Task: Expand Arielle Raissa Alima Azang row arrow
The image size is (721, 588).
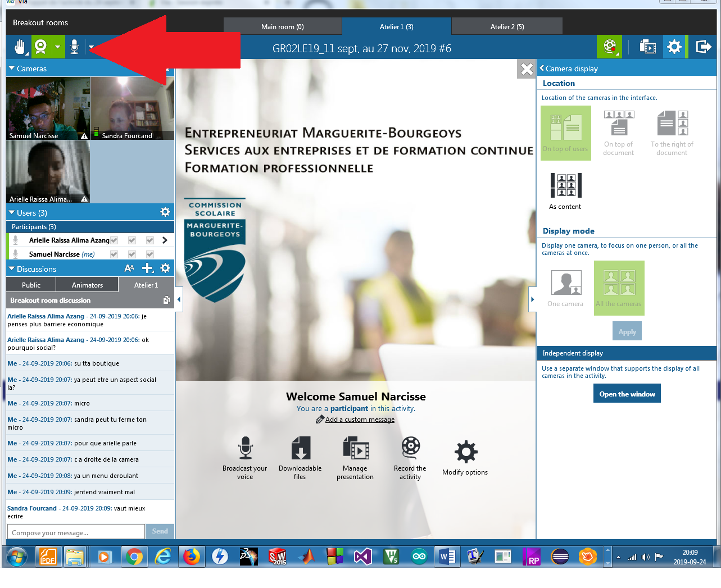Action: [x=165, y=240]
